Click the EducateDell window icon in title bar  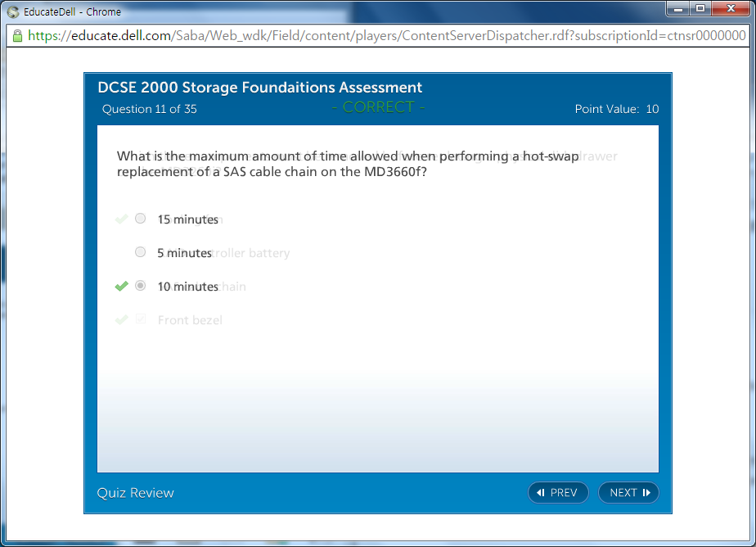pyautogui.click(x=13, y=11)
